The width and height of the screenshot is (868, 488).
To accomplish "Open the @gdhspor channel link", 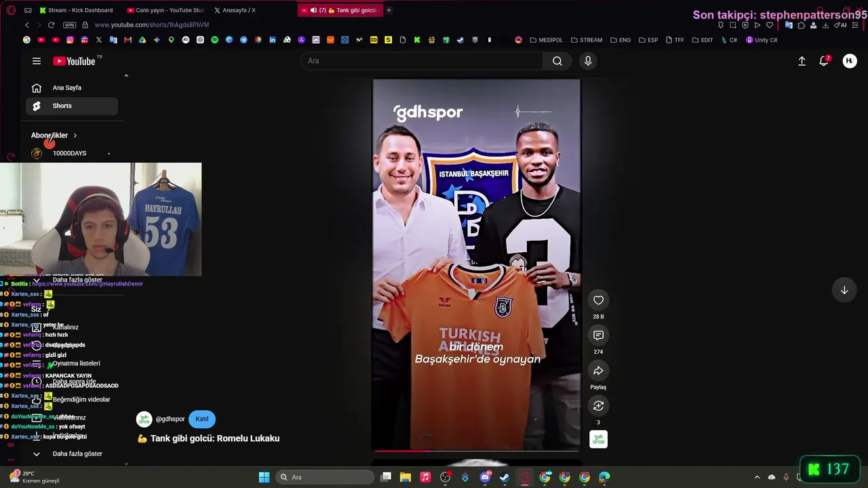I will (170, 419).
